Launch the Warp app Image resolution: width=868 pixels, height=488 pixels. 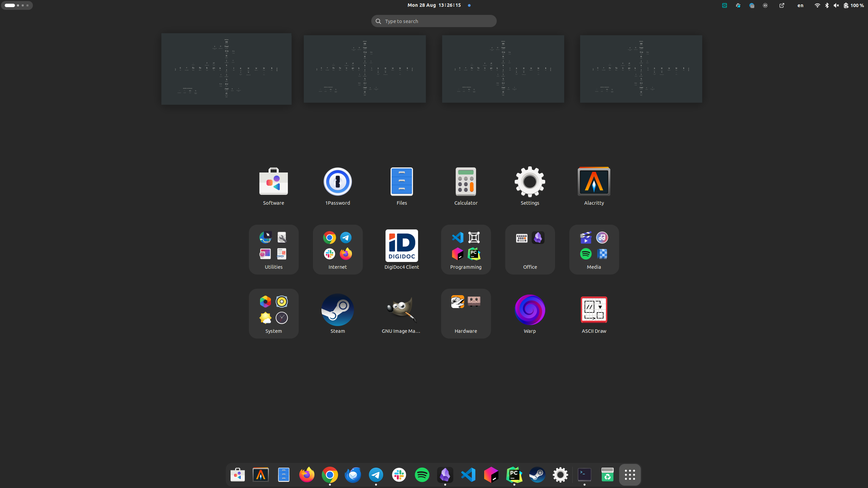[x=530, y=313]
